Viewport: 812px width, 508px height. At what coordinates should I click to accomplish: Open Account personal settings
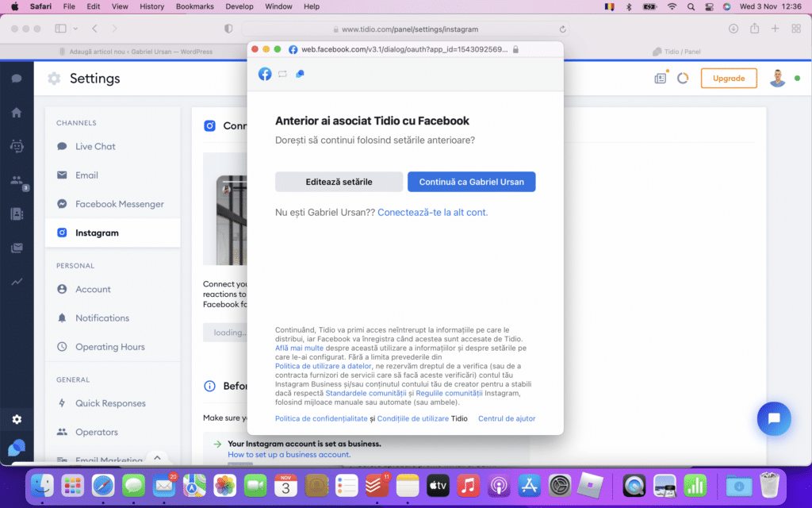pyautogui.click(x=113, y=289)
